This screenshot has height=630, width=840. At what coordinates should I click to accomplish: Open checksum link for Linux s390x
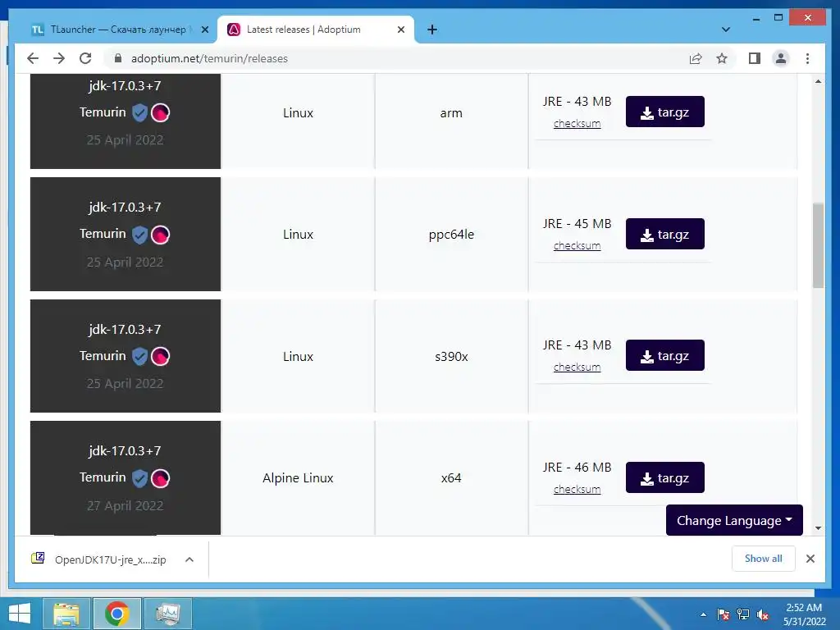point(577,367)
